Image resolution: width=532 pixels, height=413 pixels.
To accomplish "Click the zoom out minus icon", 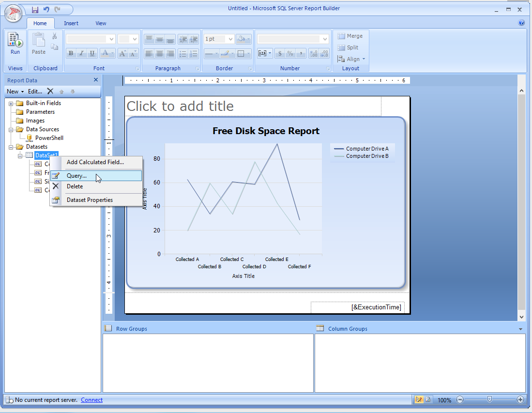I will point(460,400).
